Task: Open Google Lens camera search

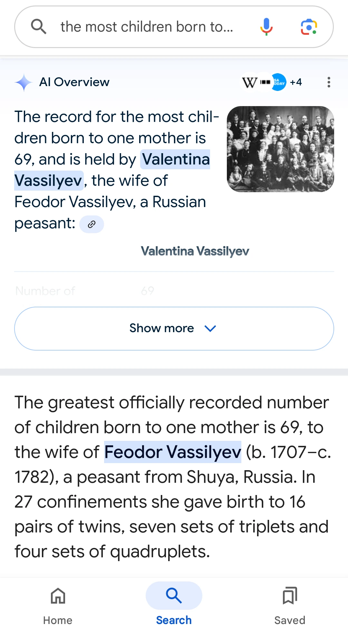Action: point(309,27)
